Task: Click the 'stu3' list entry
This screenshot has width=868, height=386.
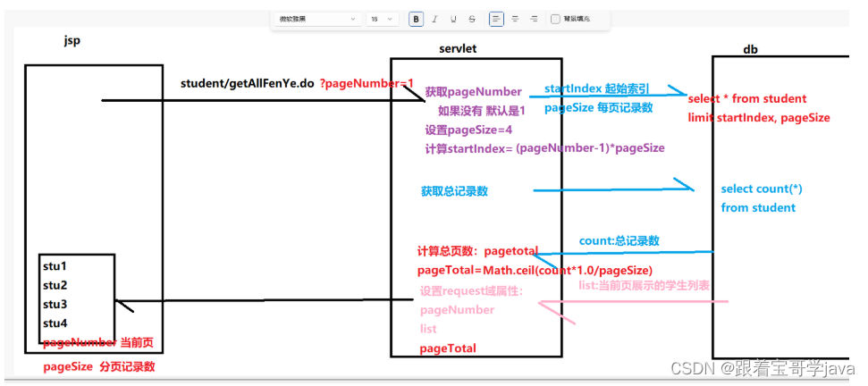Action: point(55,305)
